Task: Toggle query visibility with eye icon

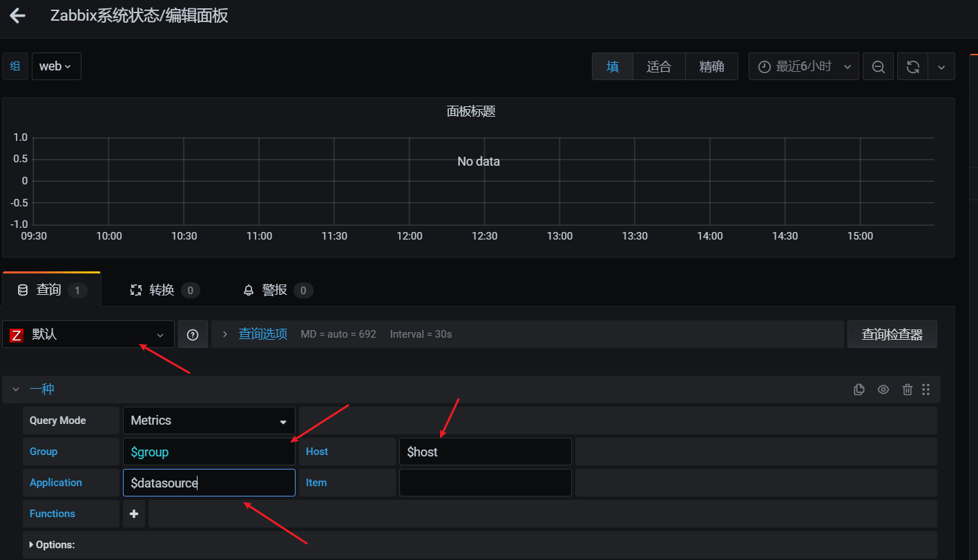Action: (x=883, y=389)
